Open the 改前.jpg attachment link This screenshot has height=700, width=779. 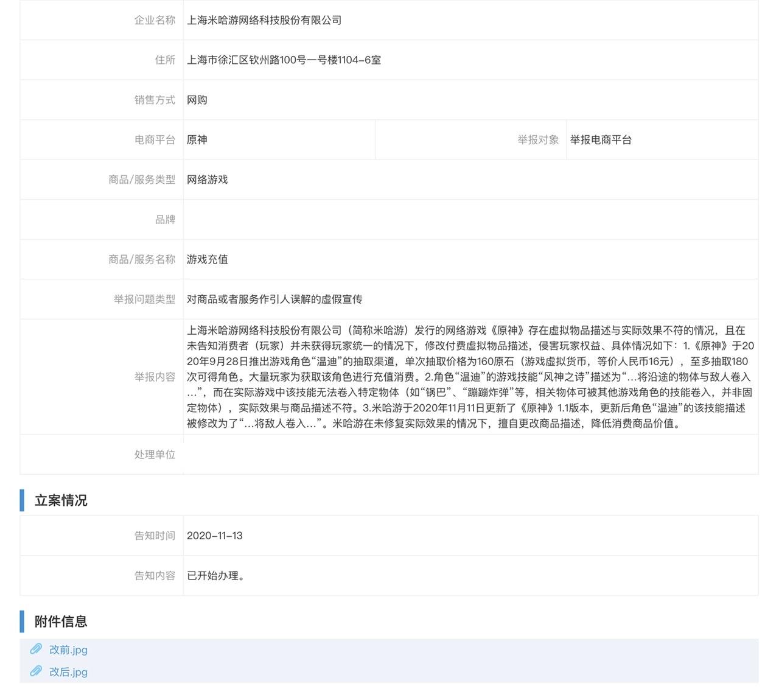68,649
